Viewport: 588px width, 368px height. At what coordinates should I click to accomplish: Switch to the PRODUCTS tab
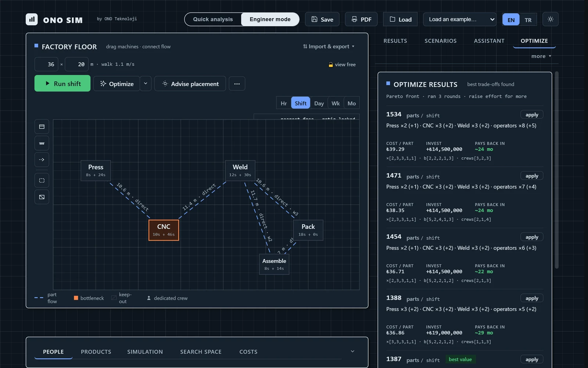pyautogui.click(x=96, y=352)
